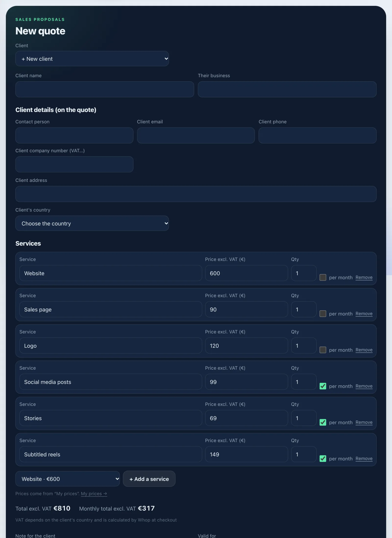The height and width of the screenshot is (538, 392).
Task: Edit the 90 price field
Action: click(x=246, y=309)
